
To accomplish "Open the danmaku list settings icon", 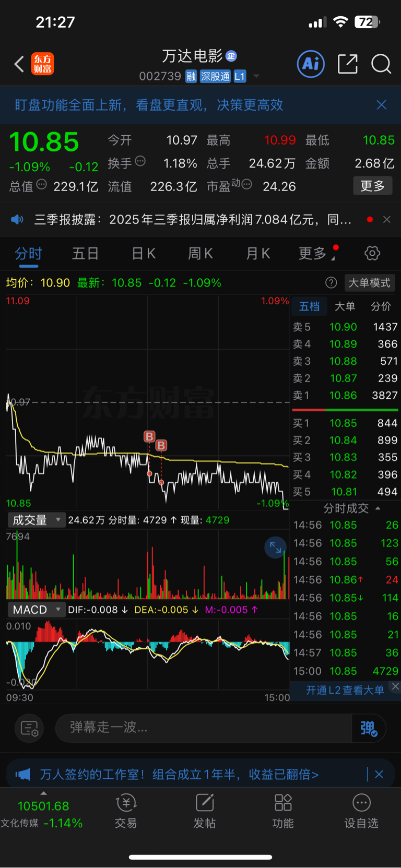I will (x=29, y=728).
